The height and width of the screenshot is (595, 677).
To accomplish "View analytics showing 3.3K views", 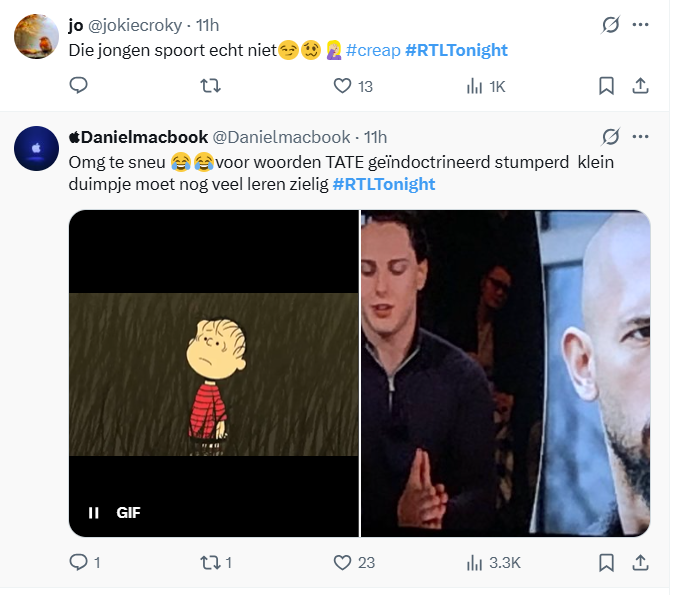I will pyautogui.click(x=476, y=562).
